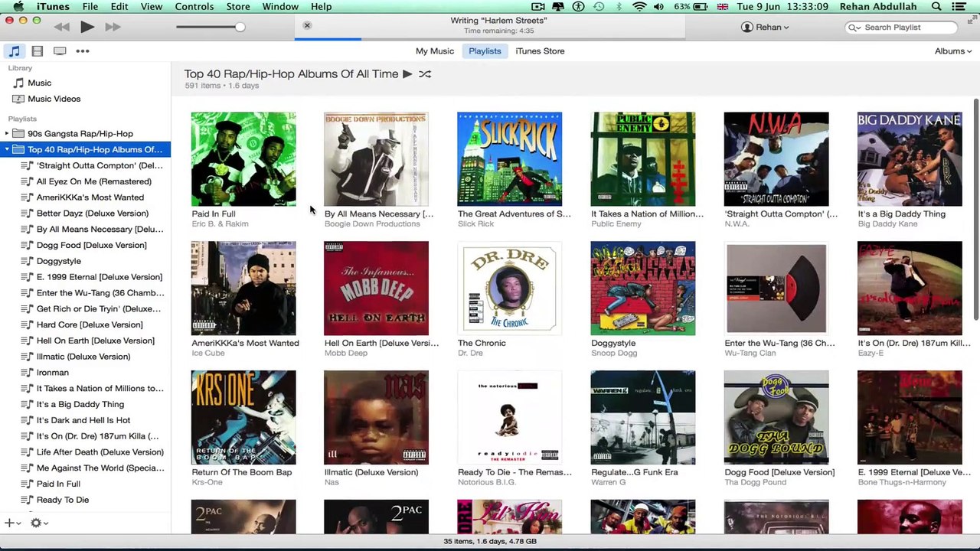The height and width of the screenshot is (551, 980).
Task: Open the Doggystyle album artwork
Action: [x=643, y=289]
